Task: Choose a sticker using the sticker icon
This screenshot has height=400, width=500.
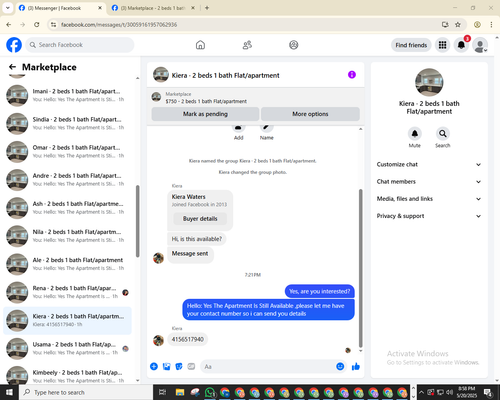Action: [x=179, y=367]
